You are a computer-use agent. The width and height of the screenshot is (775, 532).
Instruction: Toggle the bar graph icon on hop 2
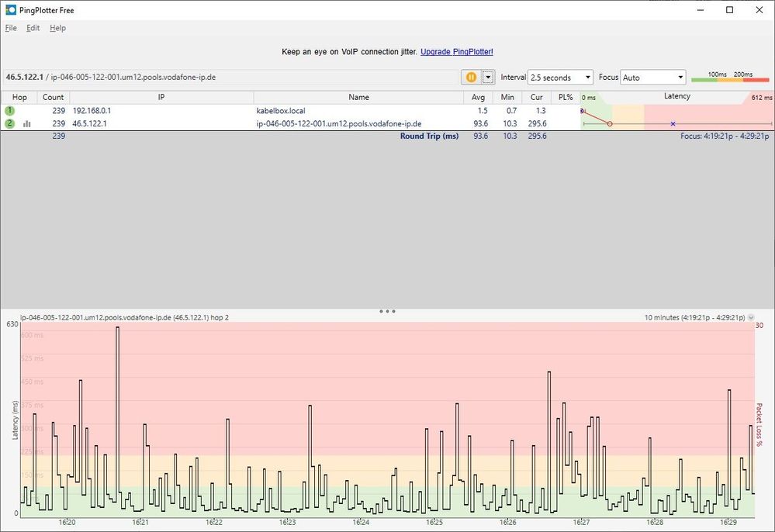[x=26, y=123]
